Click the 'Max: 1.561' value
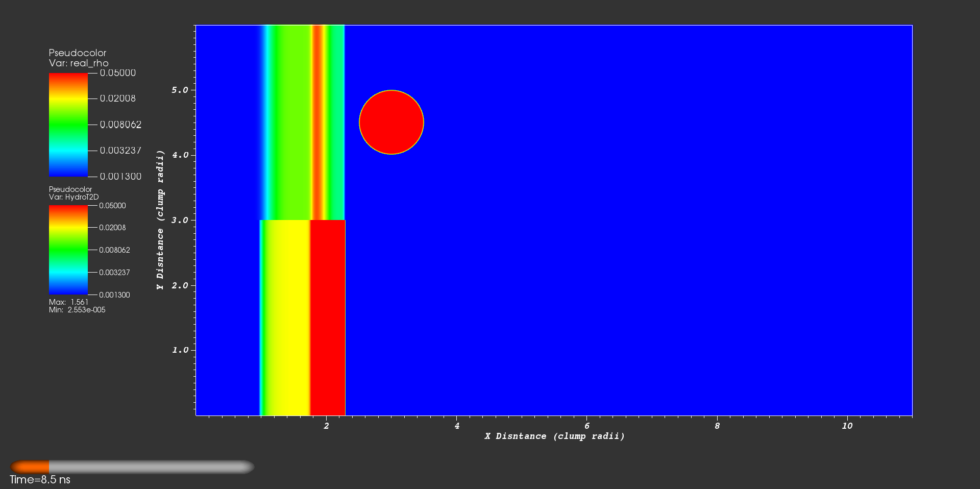The width and height of the screenshot is (980, 489). (x=69, y=302)
